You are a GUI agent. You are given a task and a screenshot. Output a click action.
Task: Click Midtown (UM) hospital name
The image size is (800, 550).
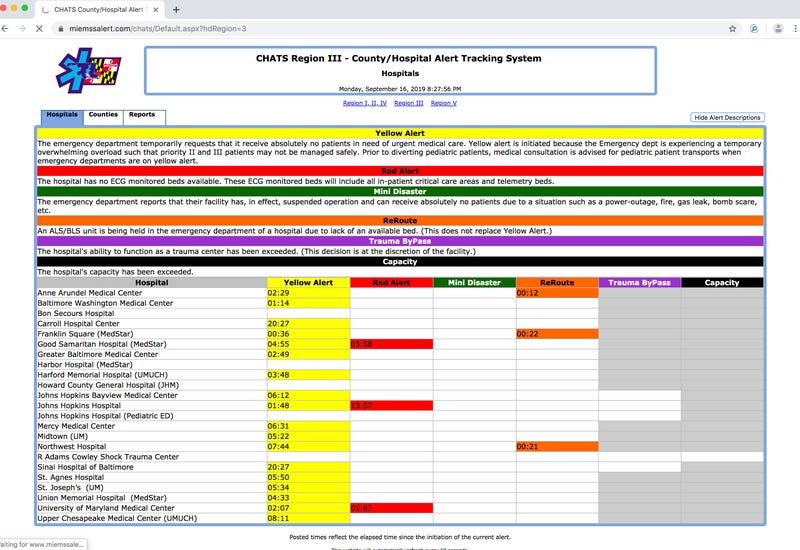pyautogui.click(x=62, y=436)
